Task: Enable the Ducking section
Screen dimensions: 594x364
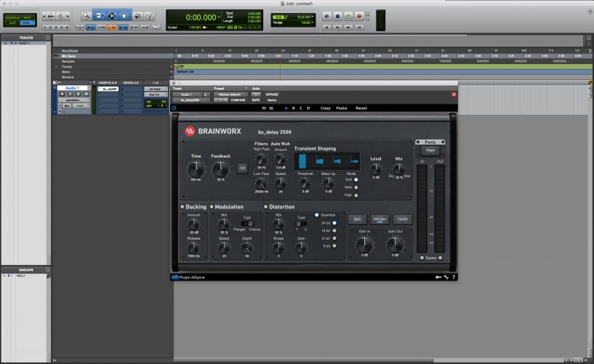Action: click(182, 207)
